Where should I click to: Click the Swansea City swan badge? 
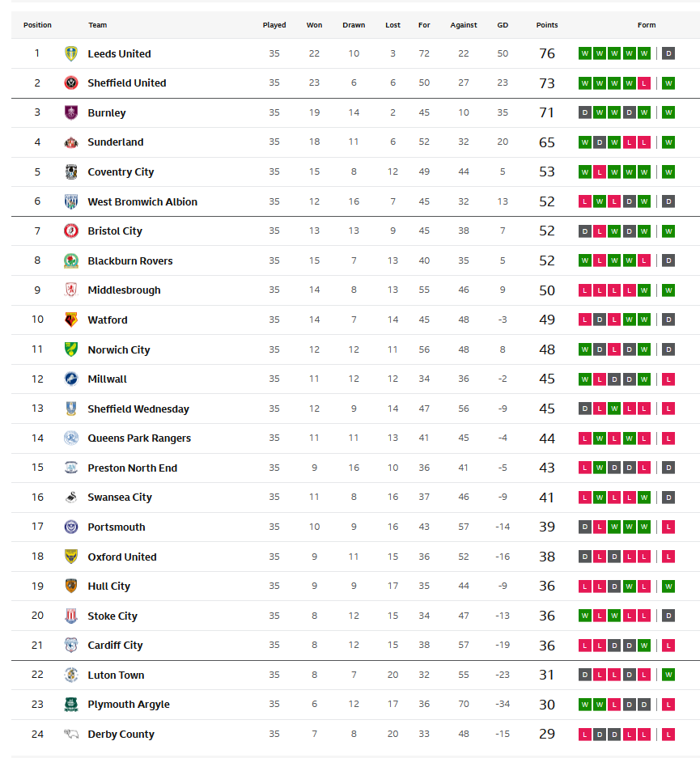point(70,497)
